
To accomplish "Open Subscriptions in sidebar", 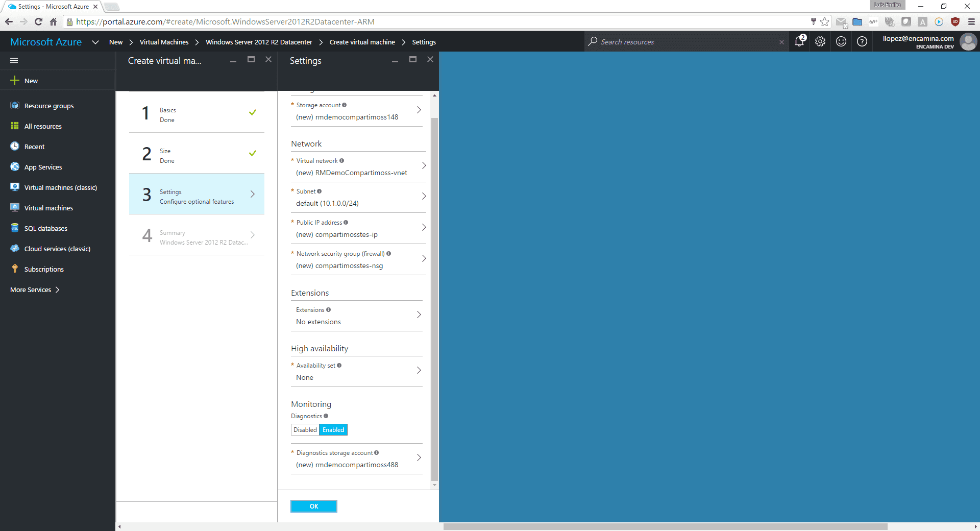I will [57, 269].
